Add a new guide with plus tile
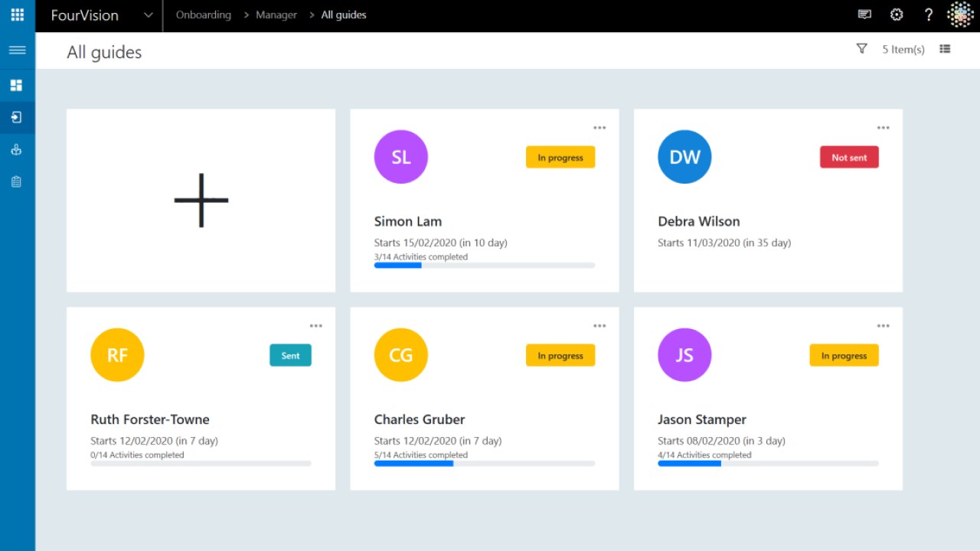Image resolution: width=980 pixels, height=551 pixels. [x=201, y=201]
